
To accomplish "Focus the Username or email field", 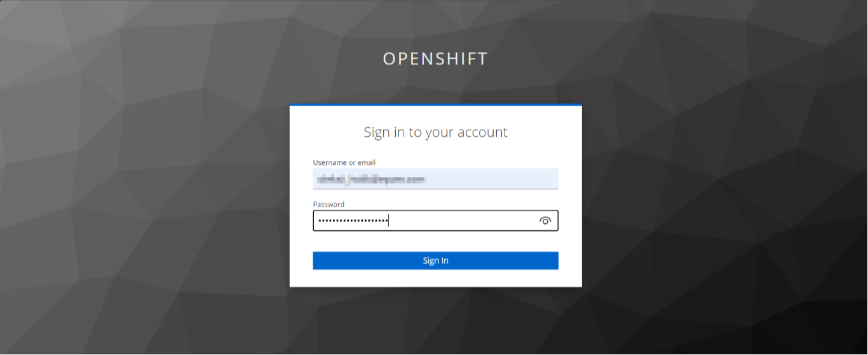I will pyautogui.click(x=435, y=179).
